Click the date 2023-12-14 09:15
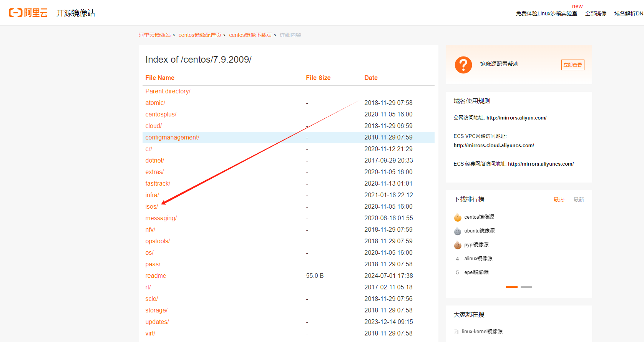This screenshot has height=342, width=644. coord(388,322)
